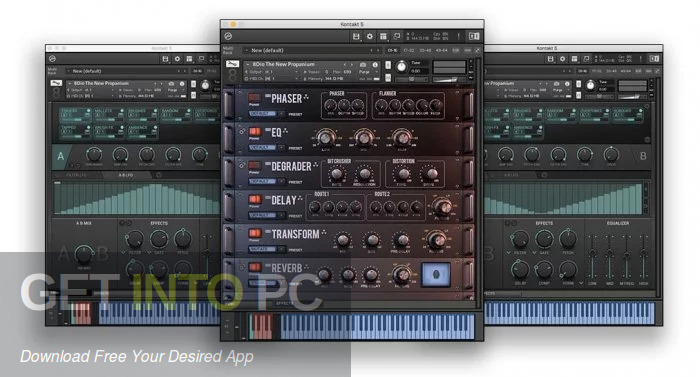Click the red keyswitch keys on center keyboard

point(261,326)
